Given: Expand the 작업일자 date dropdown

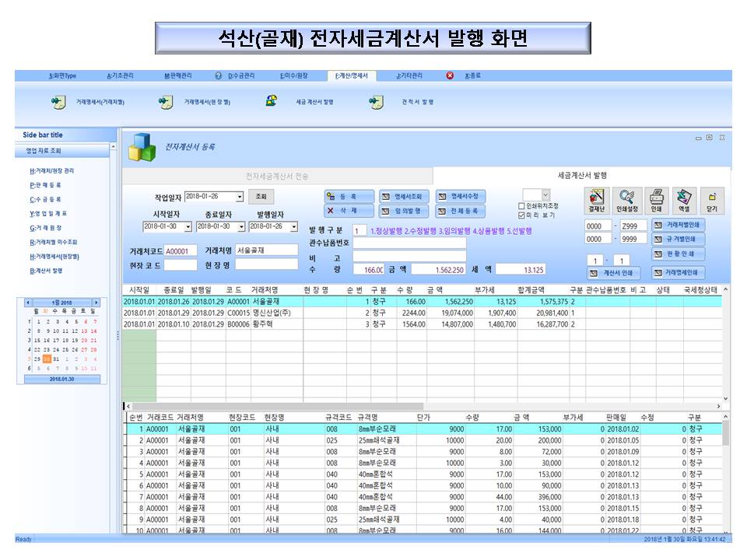Looking at the screenshot, I should point(240,198).
